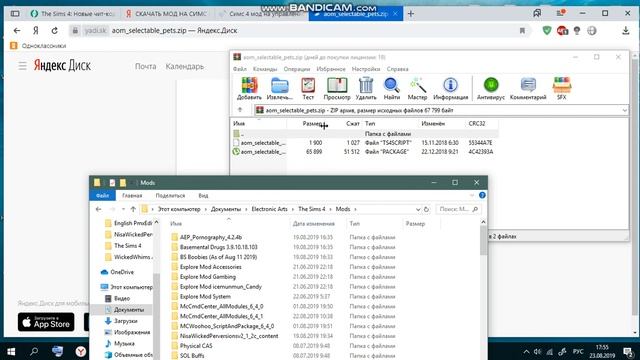Image resolution: width=640 pixels, height=360 pixels.
Task: Switch to the Вид ribbon tab
Action: tap(203, 196)
